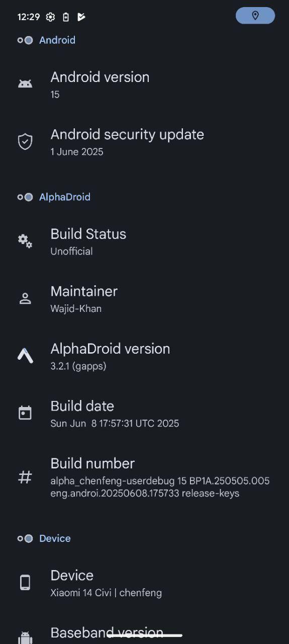Tap the location pill in the status bar

tap(255, 16)
